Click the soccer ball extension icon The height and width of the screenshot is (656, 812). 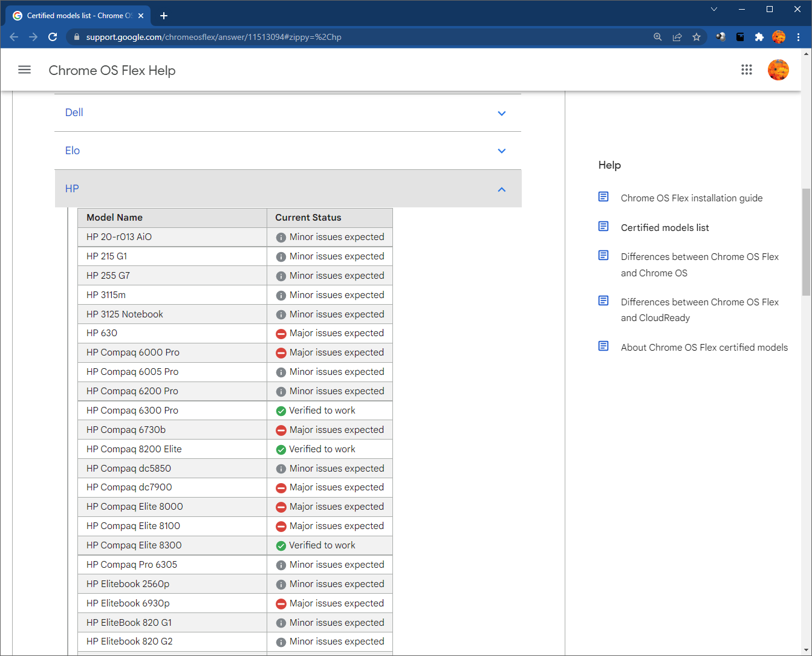click(x=721, y=37)
